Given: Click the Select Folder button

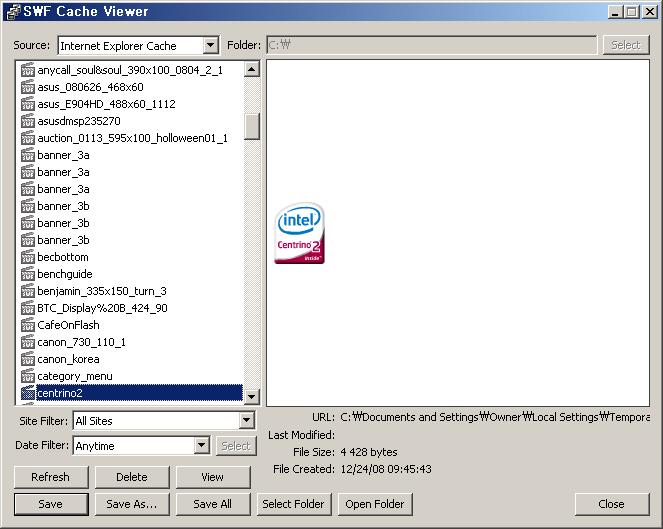Looking at the screenshot, I should click(293, 504).
